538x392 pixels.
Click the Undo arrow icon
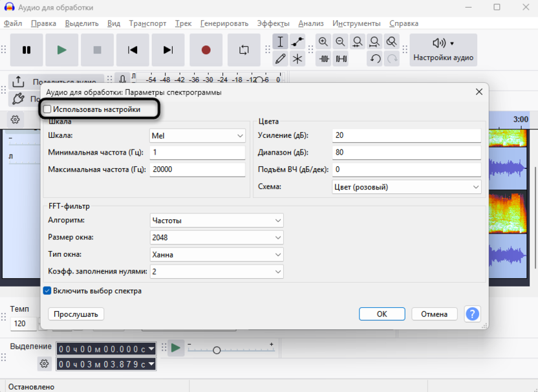[x=375, y=59]
